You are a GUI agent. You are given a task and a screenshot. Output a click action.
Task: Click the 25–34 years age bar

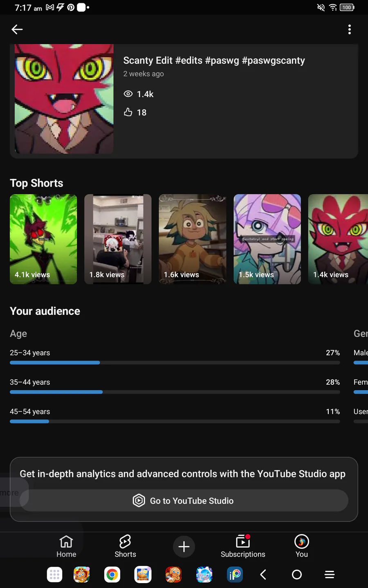click(x=175, y=363)
